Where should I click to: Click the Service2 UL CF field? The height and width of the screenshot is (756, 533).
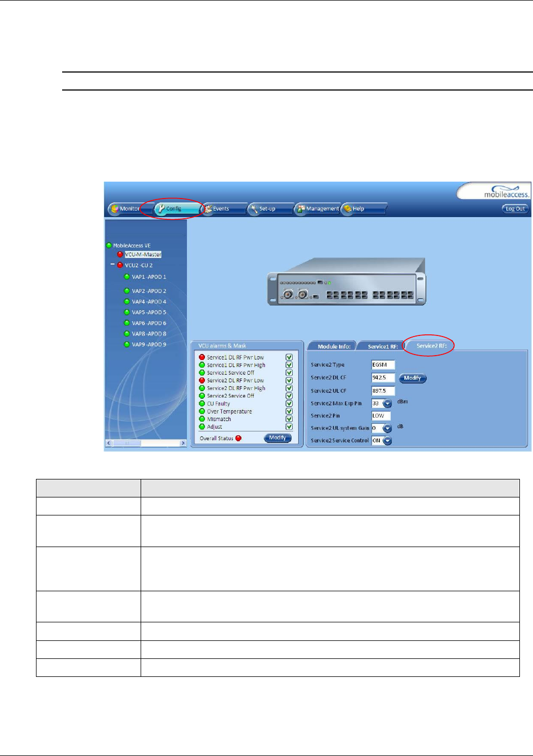(383, 391)
